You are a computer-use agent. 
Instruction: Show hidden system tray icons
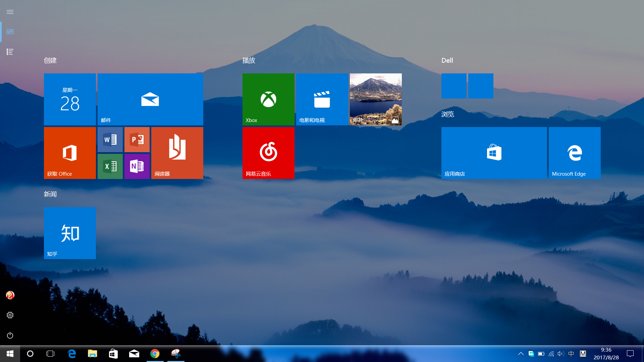pyautogui.click(x=521, y=354)
